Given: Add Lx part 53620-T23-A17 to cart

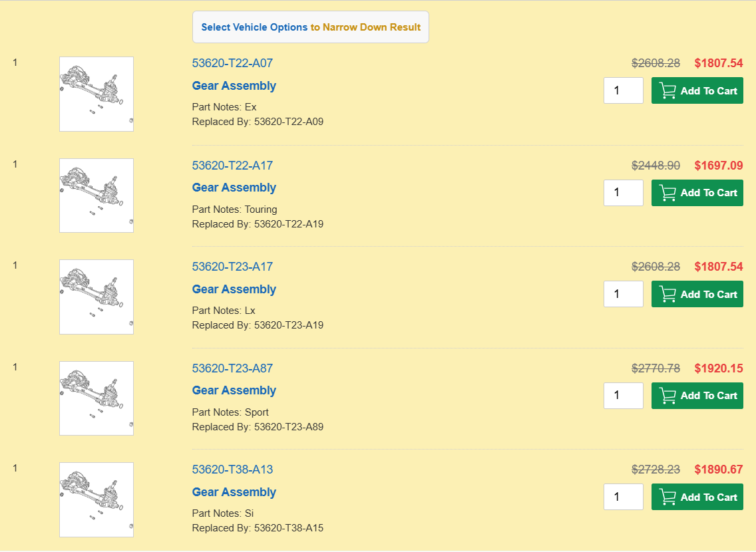Looking at the screenshot, I should 697,294.
